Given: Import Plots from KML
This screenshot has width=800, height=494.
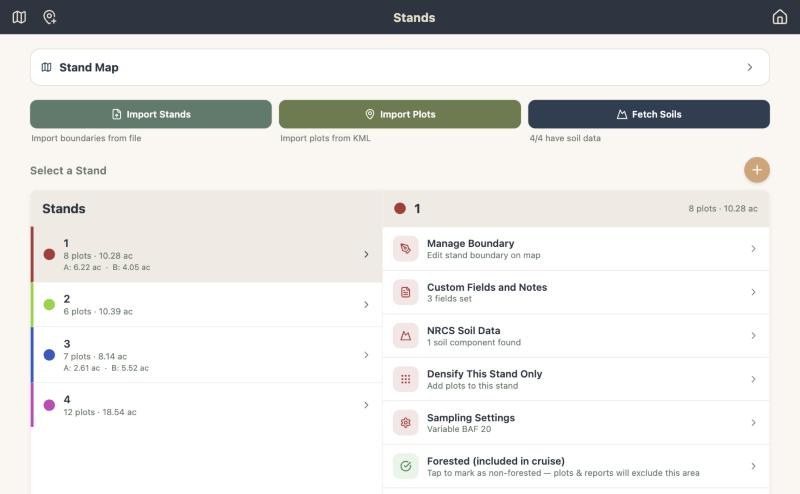Looking at the screenshot, I should click(400, 114).
